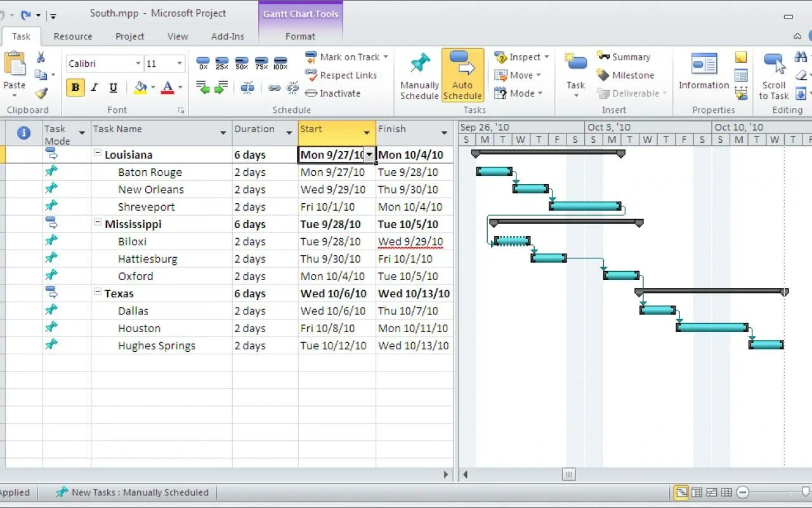Screen dimensions: 812x508
Task: Open the Resource ribbon tab
Action: coord(73,36)
